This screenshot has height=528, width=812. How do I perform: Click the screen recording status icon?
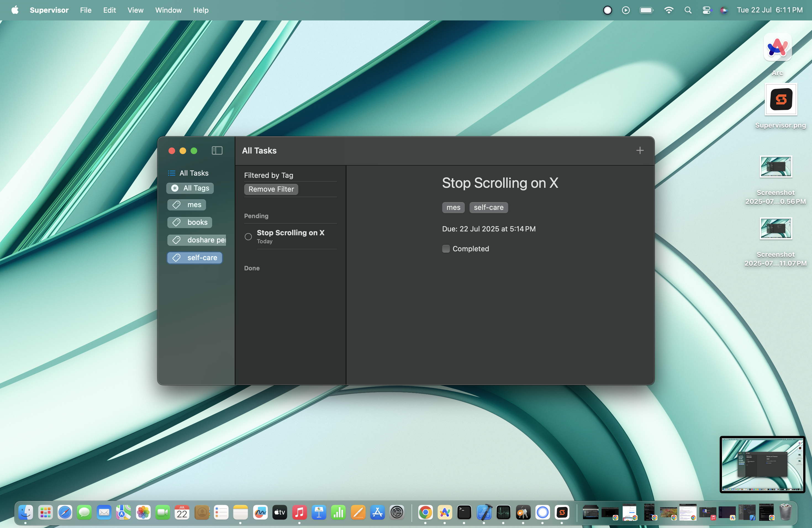click(607, 10)
